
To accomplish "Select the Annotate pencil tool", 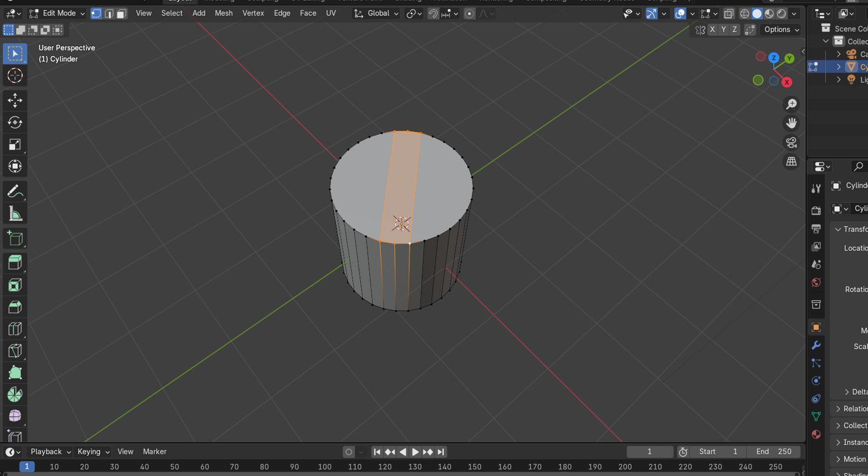I will coord(15,192).
